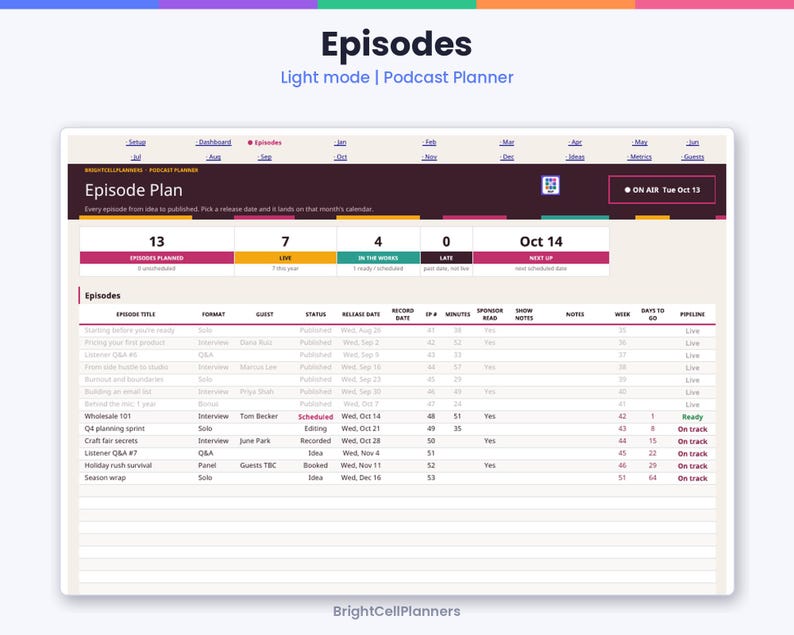
Task: Open the Feb month link
Action: coord(429,142)
